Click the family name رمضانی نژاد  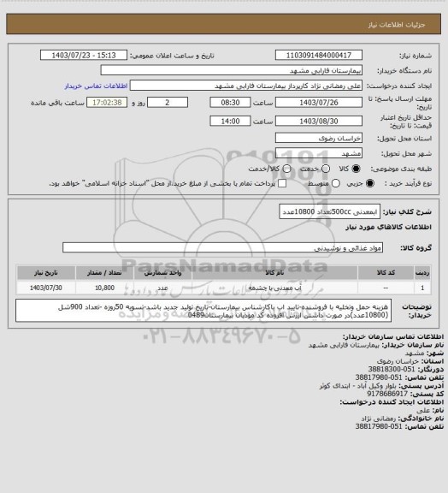point(379,419)
